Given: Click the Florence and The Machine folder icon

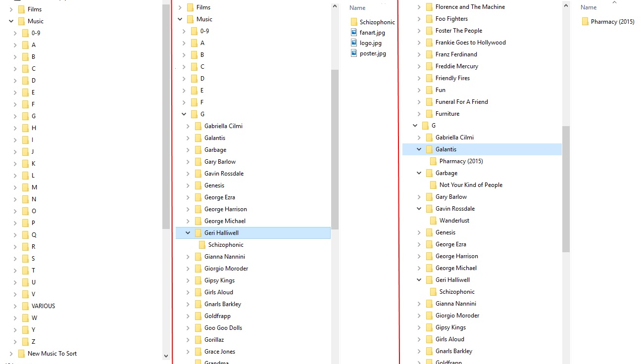Looking at the screenshot, I should 429,7.
